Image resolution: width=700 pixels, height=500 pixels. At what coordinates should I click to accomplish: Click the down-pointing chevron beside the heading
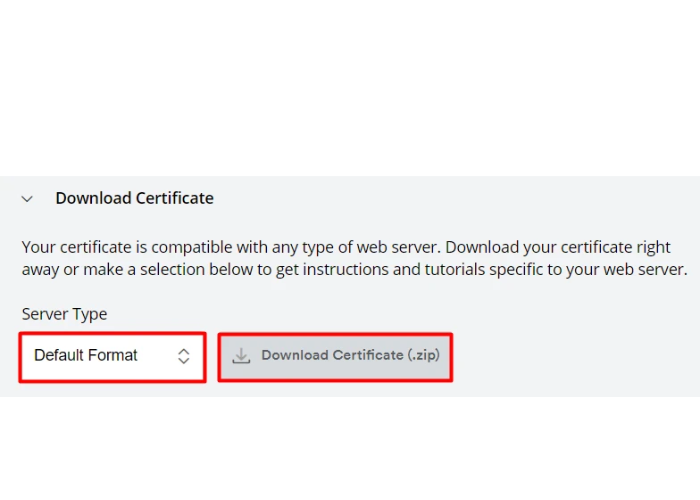(28, 199)
